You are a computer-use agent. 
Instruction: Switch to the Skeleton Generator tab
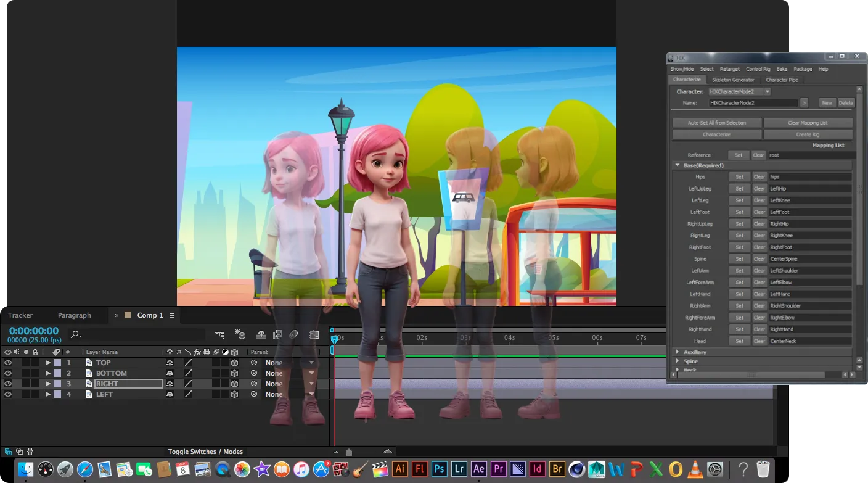point(733,80)
